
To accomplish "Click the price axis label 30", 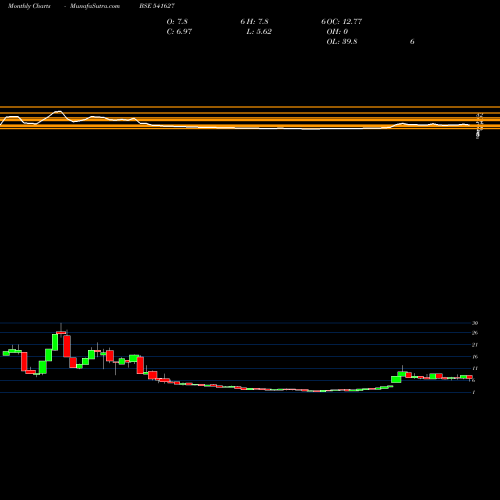I will 475,323.
